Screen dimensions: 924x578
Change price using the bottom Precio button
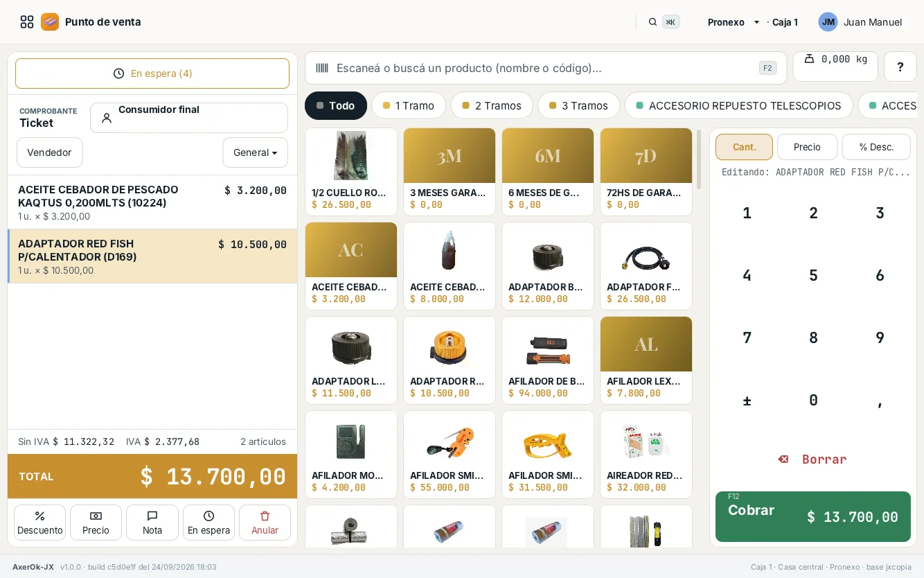96,523
